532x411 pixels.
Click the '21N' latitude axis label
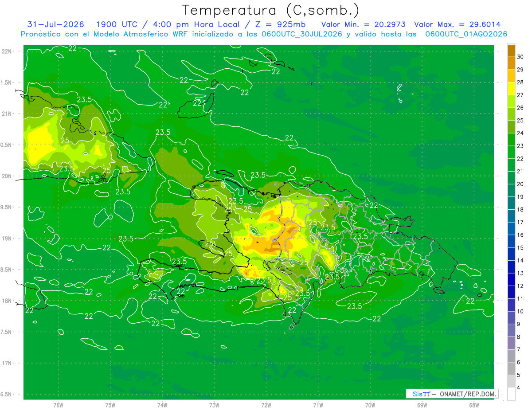pos(7,114)
